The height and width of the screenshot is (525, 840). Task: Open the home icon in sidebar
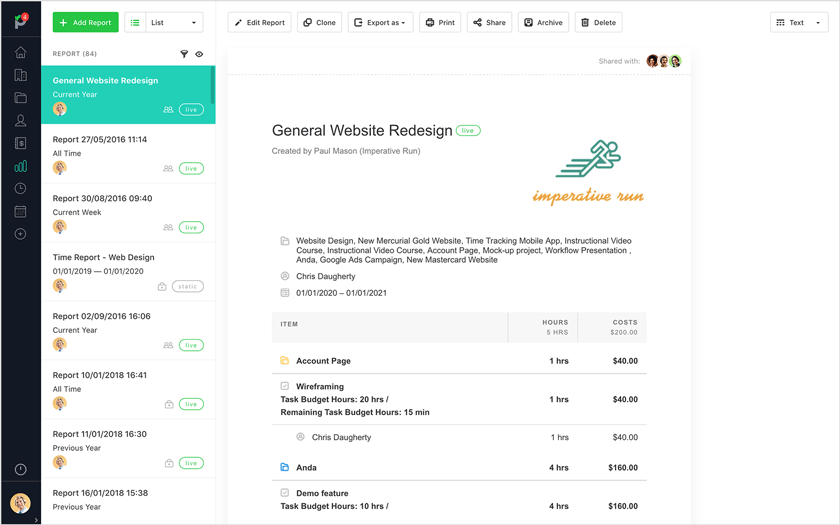(20, 53)
